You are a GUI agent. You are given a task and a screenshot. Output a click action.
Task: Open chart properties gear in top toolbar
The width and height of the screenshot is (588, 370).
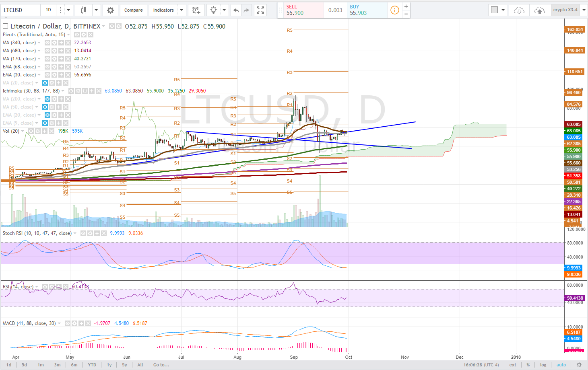pyautogui.click(x=110, y=10)
